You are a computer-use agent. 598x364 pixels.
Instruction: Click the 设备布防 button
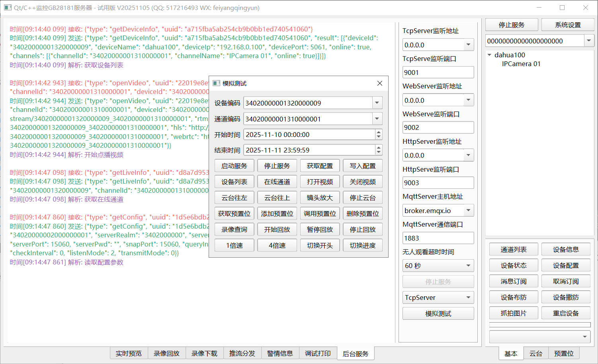514,297
